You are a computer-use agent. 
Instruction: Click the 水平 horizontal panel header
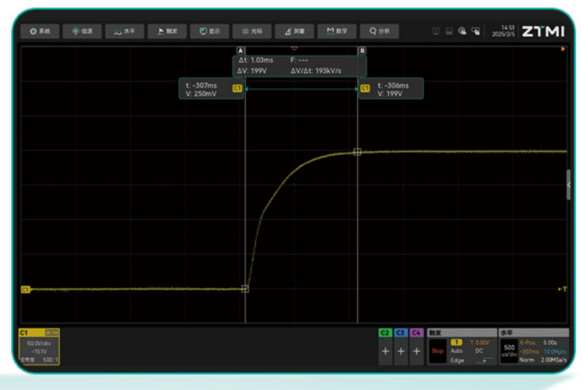click(534, 333)
